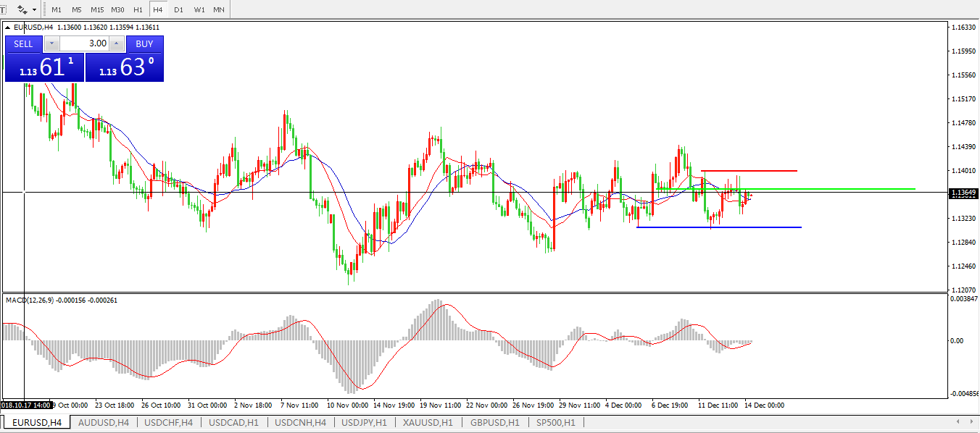Click the lot size 3.00 field

pyautogui.click(x=84, y=43)
